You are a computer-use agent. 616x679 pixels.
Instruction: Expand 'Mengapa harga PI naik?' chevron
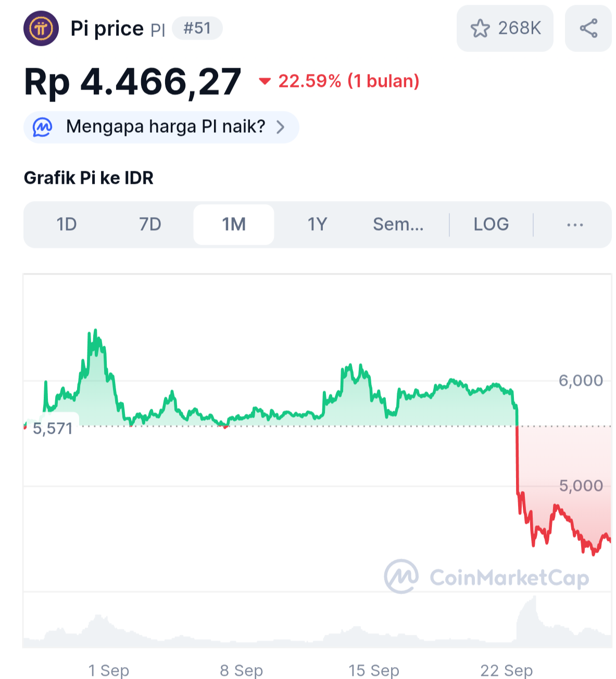[x=280, y=127]
